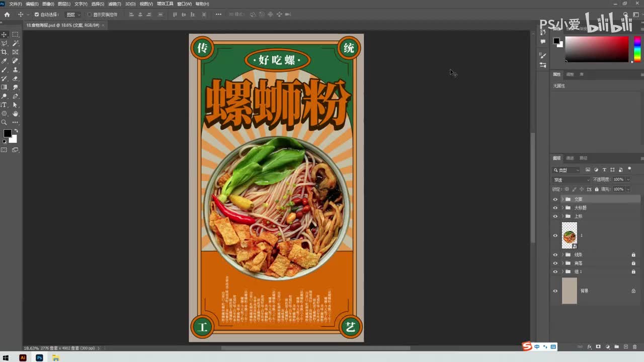The width and height of the screenshot is (644, 362).
Task: Expand the 文案 layer group
Action: [562, 199]
